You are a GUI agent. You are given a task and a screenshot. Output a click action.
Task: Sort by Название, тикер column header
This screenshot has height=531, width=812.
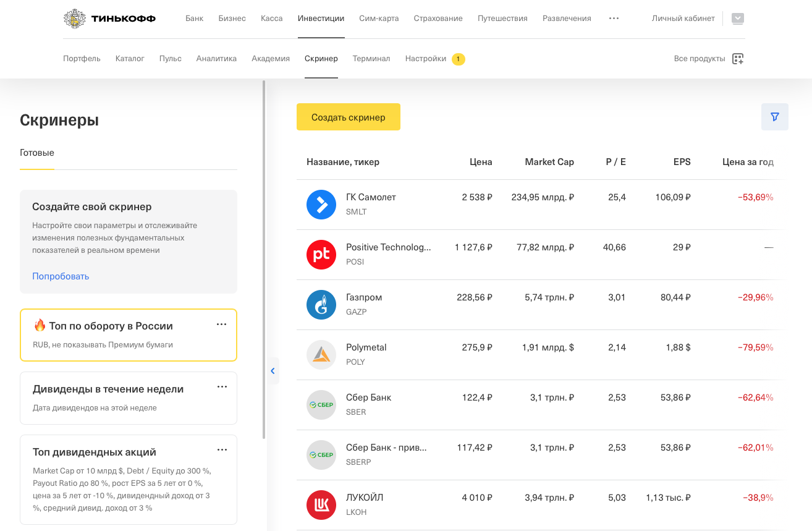pos(343,162)
